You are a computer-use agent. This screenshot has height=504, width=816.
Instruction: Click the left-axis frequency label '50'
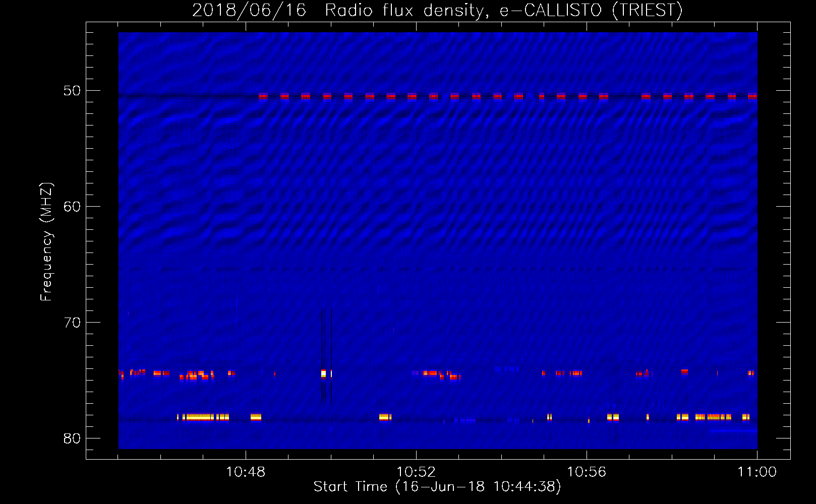click(72, 91)
